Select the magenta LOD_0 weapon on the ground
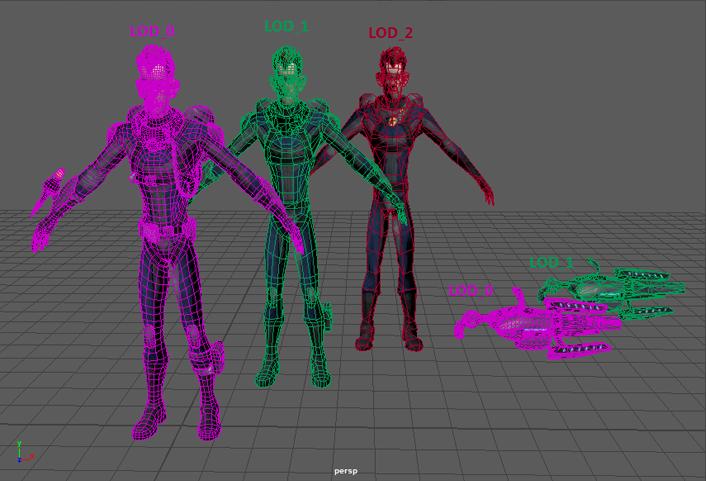706x481 pixels. pyautogui.click(x=538, y=324)
